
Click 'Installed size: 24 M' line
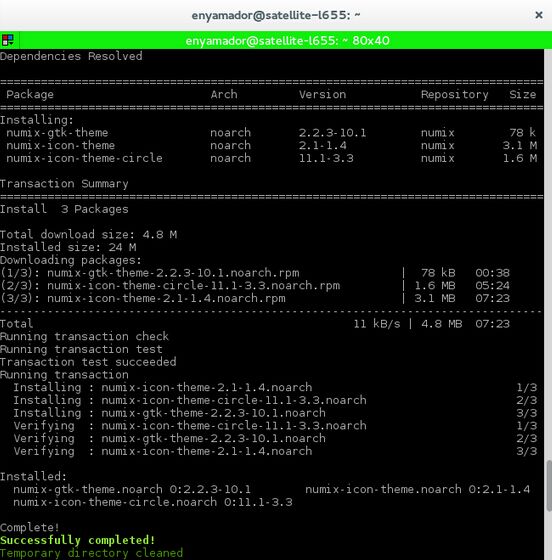click(x=68, y=247)
